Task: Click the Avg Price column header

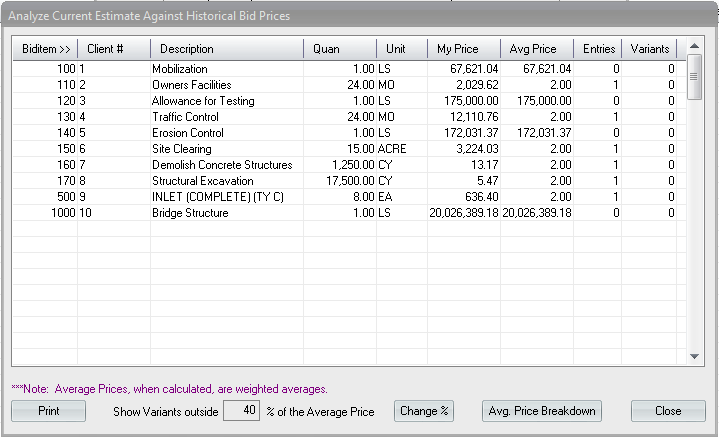Action: pos(536,49)
